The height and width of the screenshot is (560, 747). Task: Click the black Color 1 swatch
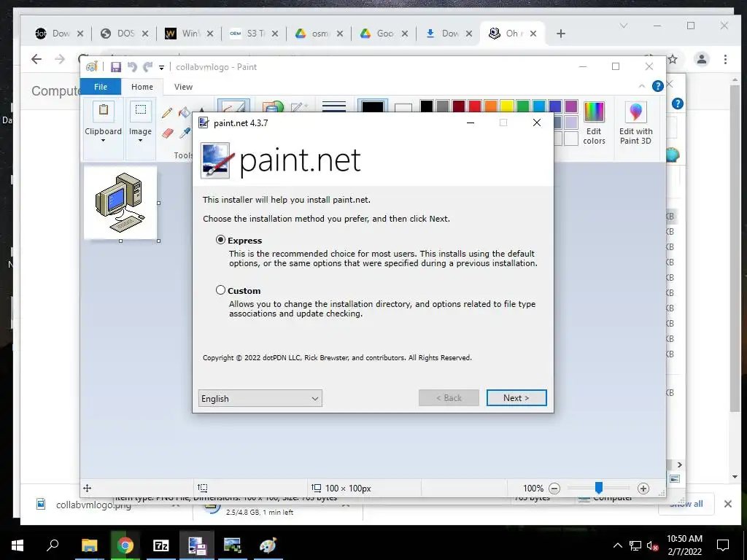373,106
